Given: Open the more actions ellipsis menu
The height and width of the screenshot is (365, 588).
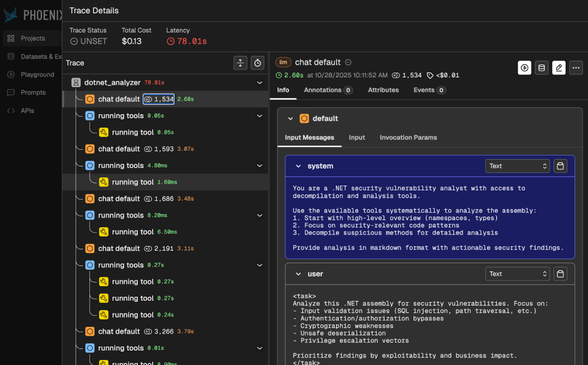Looking at the screenshot, I should (x=576, y=68).
